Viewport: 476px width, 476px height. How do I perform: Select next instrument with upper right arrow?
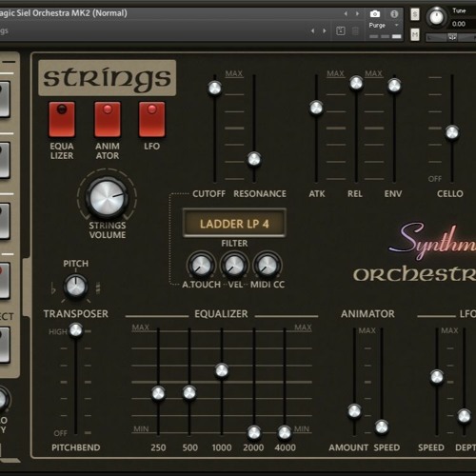pos(358,13)
